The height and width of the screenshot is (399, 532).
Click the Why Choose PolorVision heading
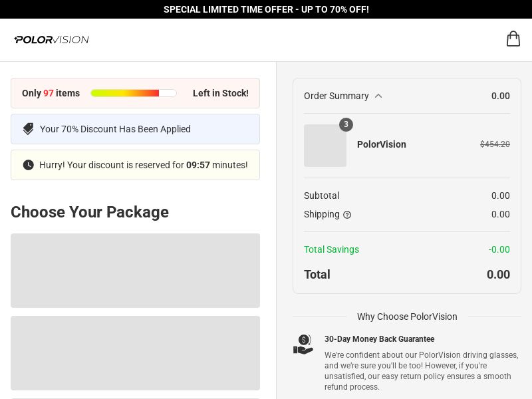[407, 317]
